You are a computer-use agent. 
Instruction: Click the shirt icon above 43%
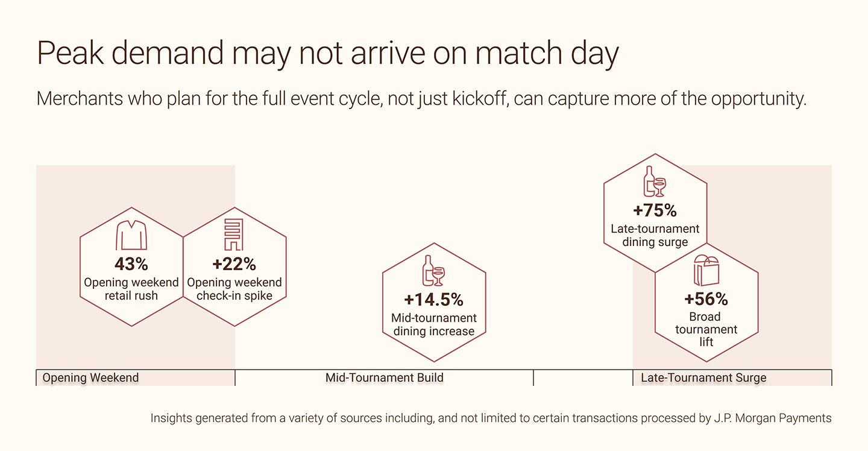pyautogui.click(x=131, y=235)
